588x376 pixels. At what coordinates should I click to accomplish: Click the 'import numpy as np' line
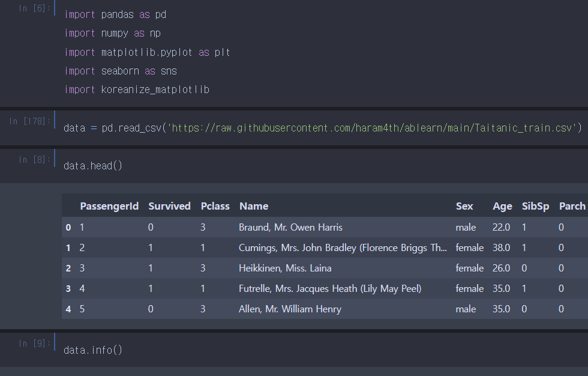coord(113,34)
